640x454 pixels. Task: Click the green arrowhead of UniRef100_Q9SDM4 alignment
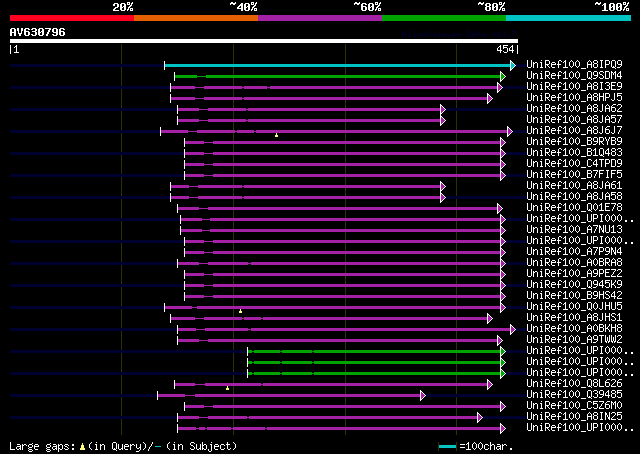[503, 76]
